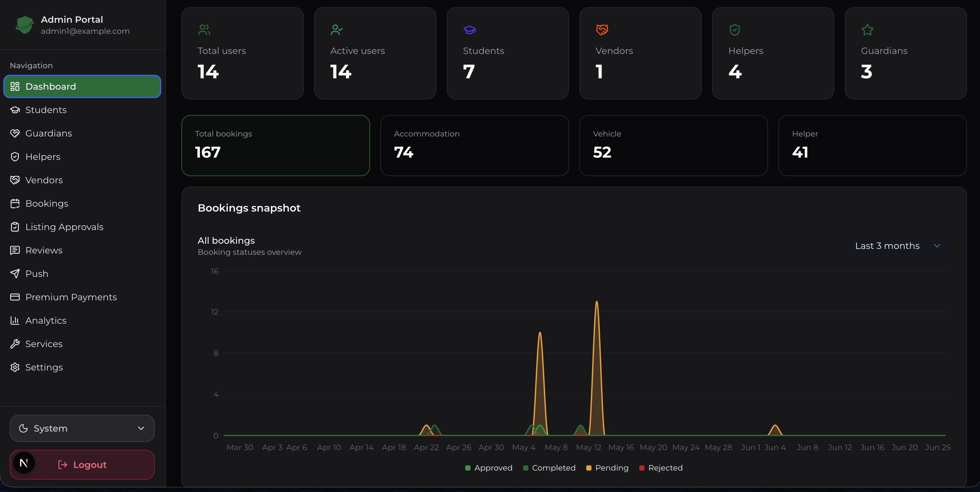The width and height of the screenshot is (980, 492).
Task: Click the Logout button
Action: pos(82,465)
